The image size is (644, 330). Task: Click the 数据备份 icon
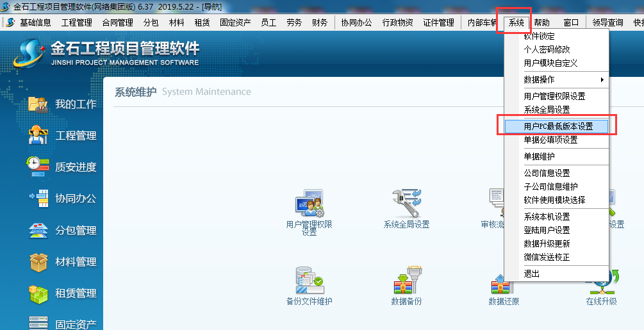(x=406, y=280)
